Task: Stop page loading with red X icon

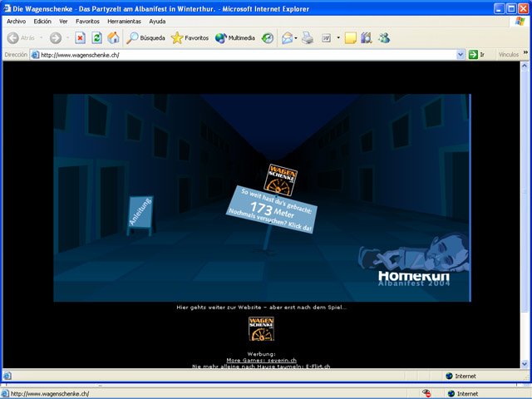Action: click(80, 37)
